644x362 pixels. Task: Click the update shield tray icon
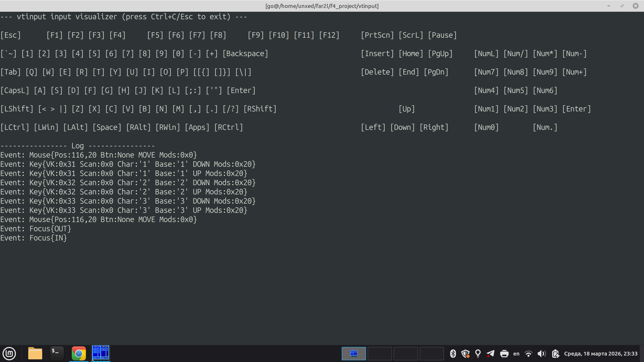tap(465, 353)
